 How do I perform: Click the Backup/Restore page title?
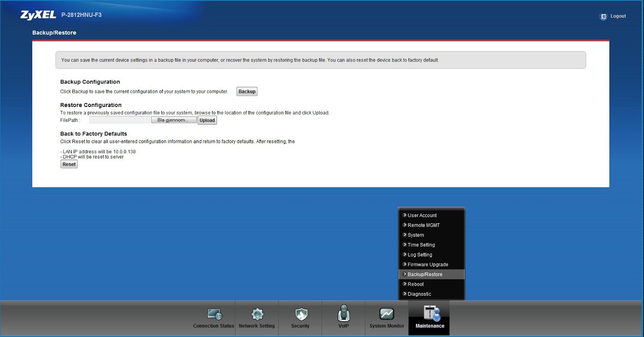point(54,33)
